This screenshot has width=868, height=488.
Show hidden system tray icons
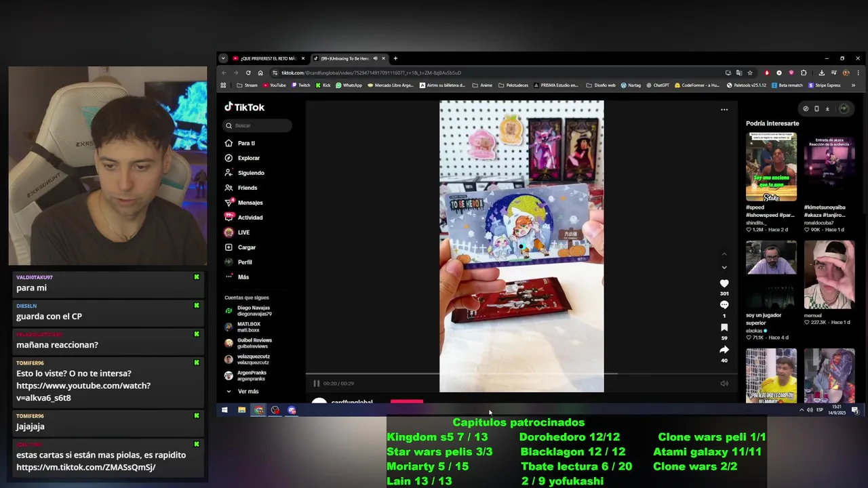[x=802, y=410]
